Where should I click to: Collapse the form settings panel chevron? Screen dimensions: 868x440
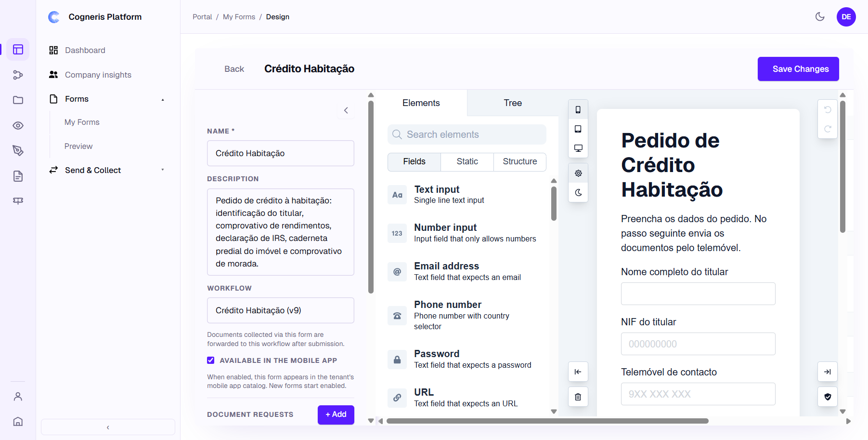coord(346,110)
